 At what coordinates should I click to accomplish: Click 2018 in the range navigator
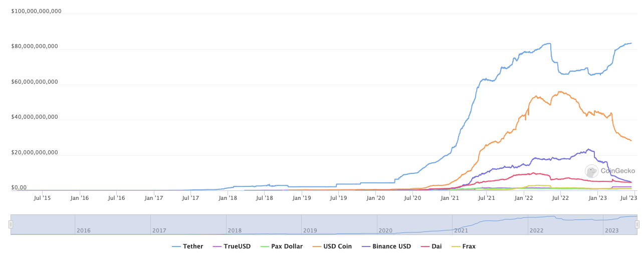[x=235, y=230]
